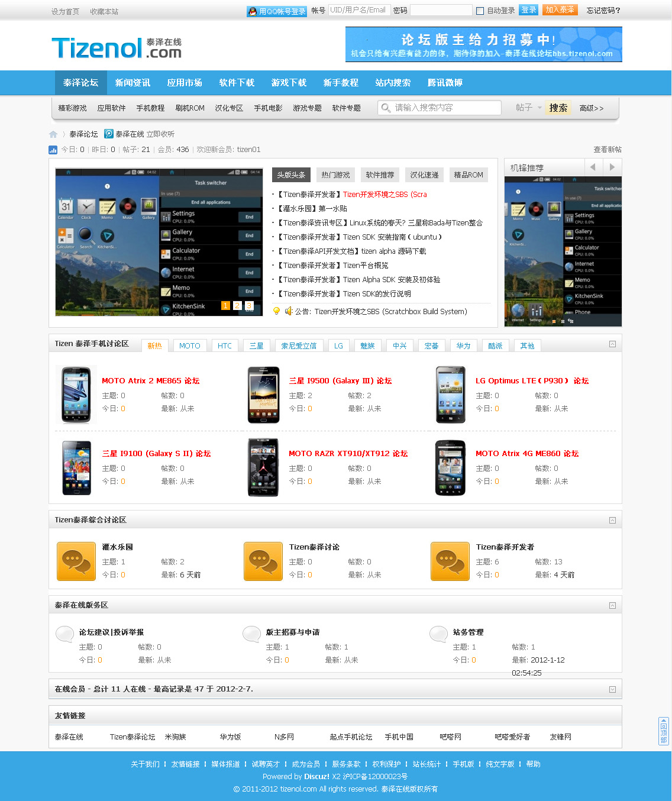Click the 版主招募与申请 speech bubble icon
Screen dimensions: 672x801
(252, 634)
